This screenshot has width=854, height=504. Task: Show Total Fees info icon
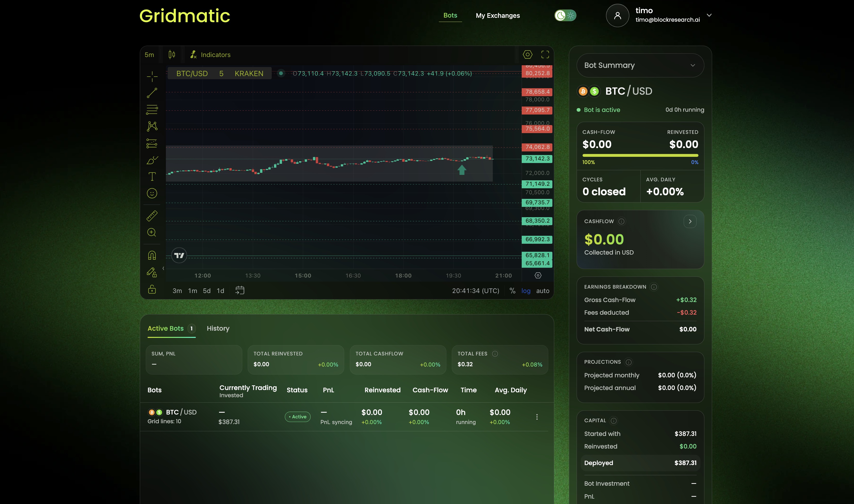(x=495, y=354)
